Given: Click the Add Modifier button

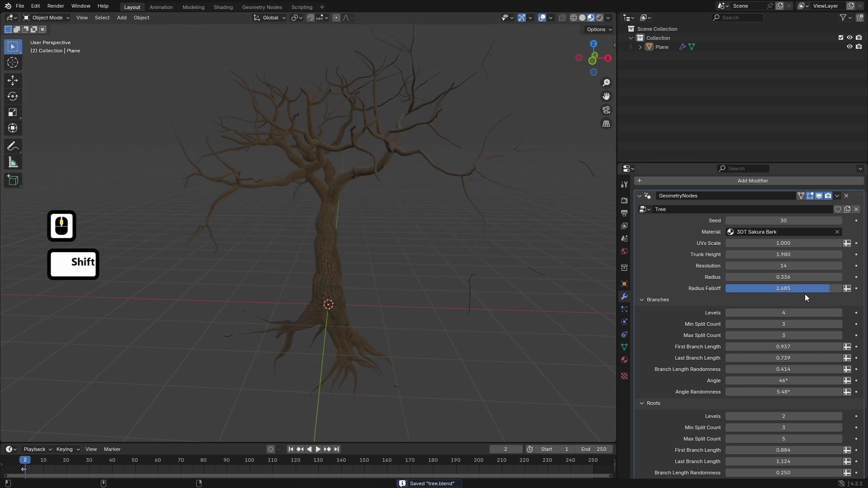Looking at the screenshot, I should pyautogui.click(x=753, y=181).
